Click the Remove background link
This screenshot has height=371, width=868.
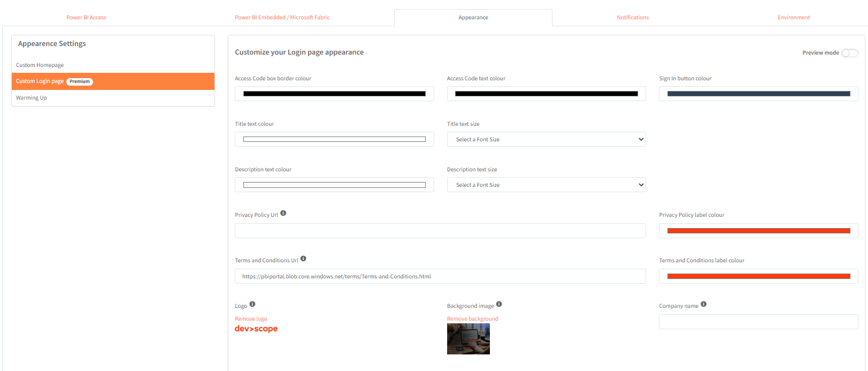pos(473,319)
